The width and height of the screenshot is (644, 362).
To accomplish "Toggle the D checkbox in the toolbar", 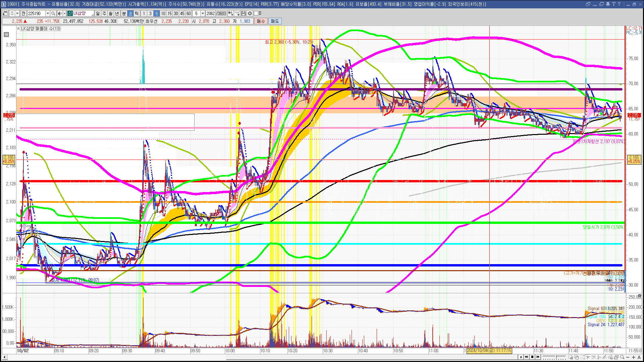I will (x=256, y=13).
